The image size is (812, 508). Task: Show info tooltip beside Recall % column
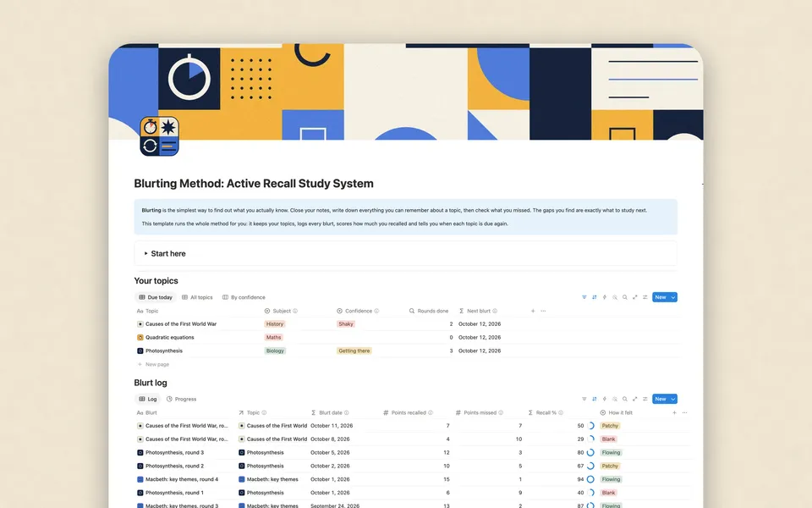point(561,412)
